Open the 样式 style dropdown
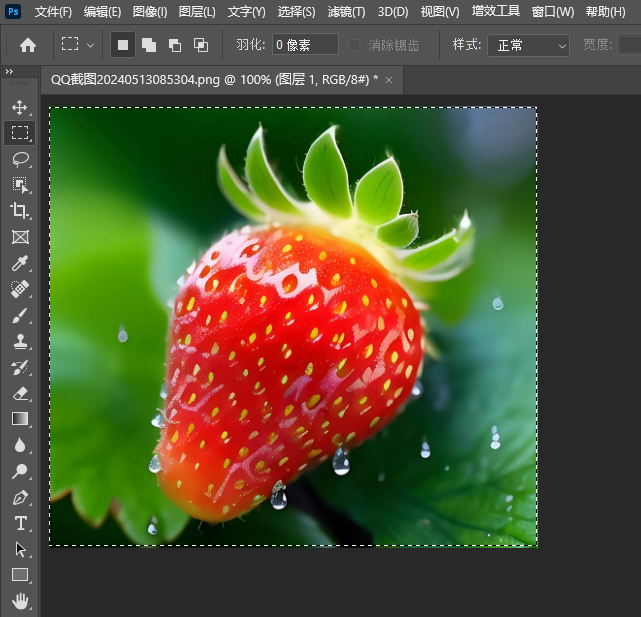The height and width of the screenshot is (617, 641). tap(528, 45)
